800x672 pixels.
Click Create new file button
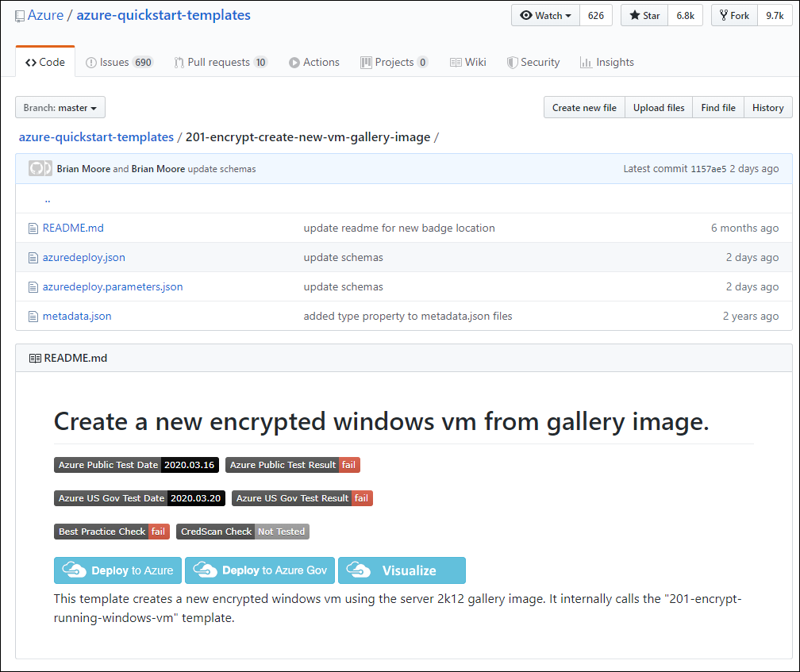pos(584,108)
